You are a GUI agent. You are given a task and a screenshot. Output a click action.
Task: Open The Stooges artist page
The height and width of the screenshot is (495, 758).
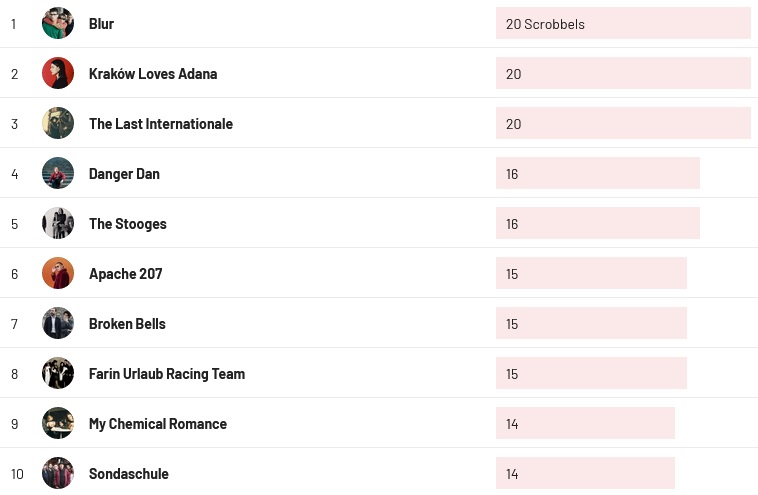[x=127, y=224]
